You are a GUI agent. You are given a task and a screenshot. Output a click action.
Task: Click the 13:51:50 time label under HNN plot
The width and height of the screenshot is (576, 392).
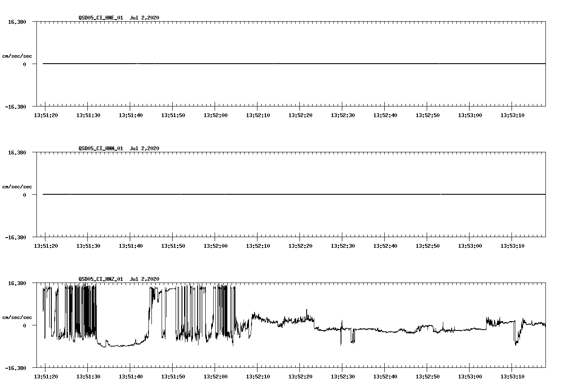pyautogui.click(x=173, y=246)
